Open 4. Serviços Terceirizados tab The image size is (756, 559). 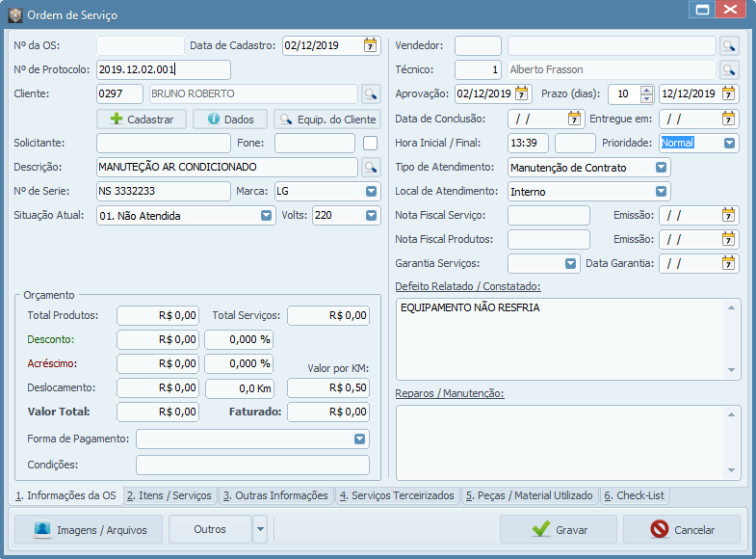[397, 495]
